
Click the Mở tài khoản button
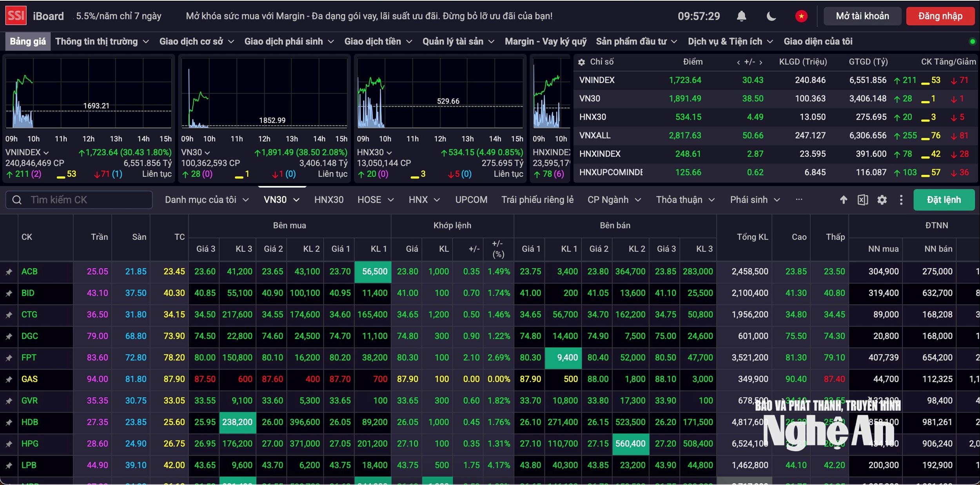[x=862, y=16]
